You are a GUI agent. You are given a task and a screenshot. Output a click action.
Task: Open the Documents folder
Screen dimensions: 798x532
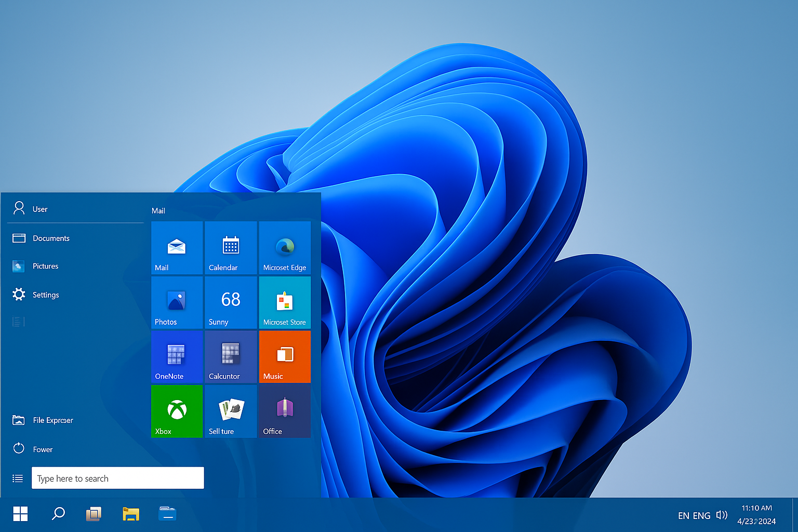(x=51, y=238)
